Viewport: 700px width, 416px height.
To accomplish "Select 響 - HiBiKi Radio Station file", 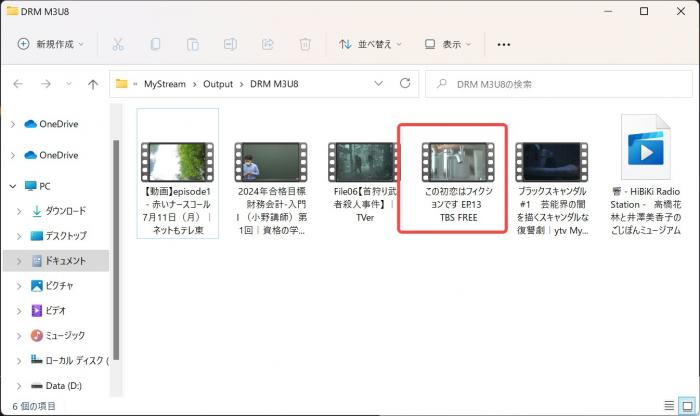I will click(x=646, y=175).
